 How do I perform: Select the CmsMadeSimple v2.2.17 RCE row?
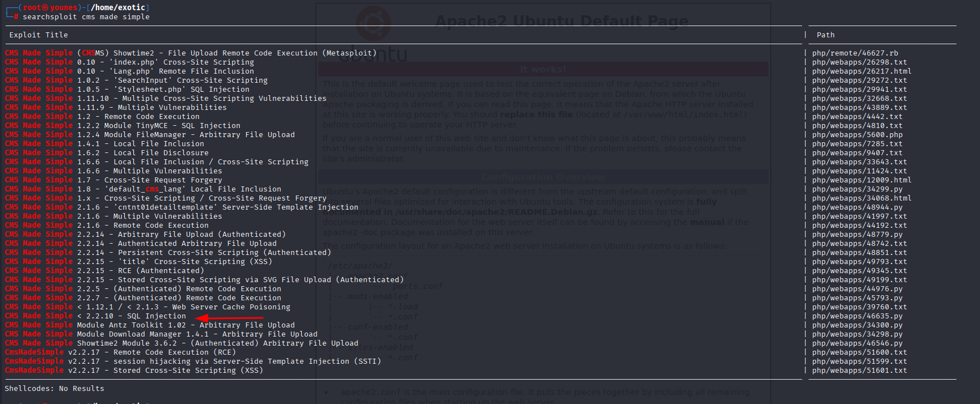click(x=120, y=352)
